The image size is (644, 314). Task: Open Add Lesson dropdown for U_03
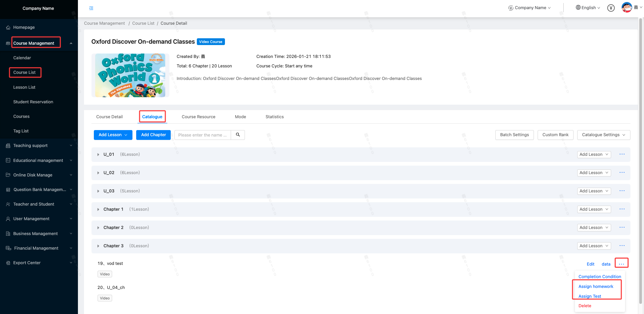pos(594,191)
